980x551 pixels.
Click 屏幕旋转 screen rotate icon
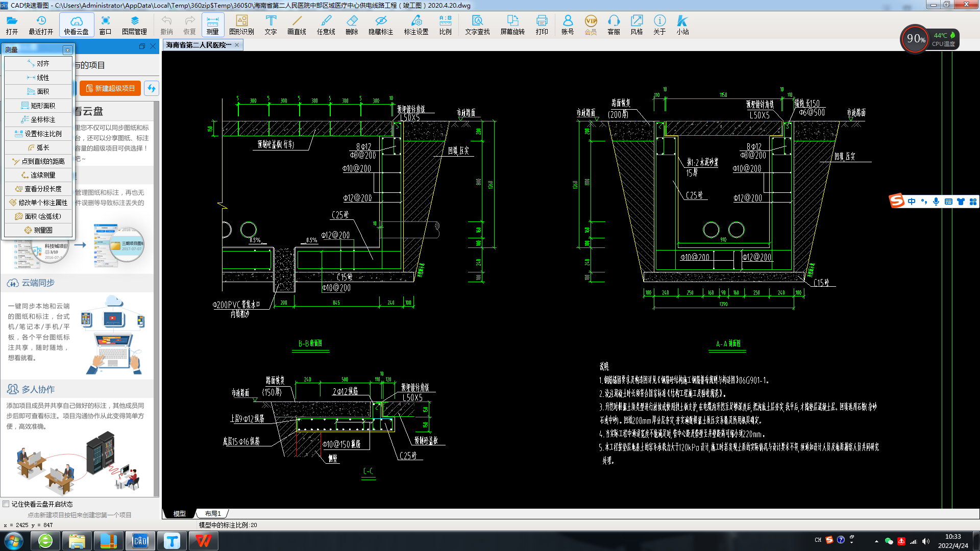coord(512,24)
